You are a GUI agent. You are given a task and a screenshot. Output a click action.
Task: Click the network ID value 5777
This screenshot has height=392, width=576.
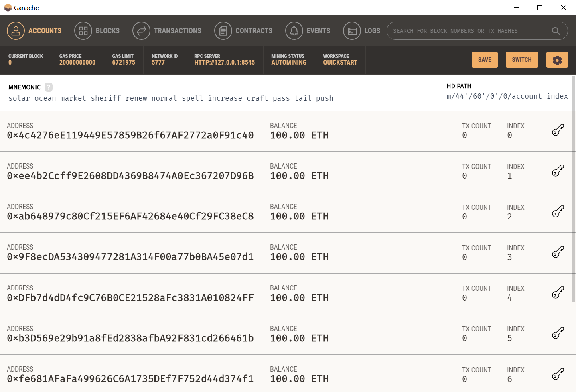tap(158, 63)
